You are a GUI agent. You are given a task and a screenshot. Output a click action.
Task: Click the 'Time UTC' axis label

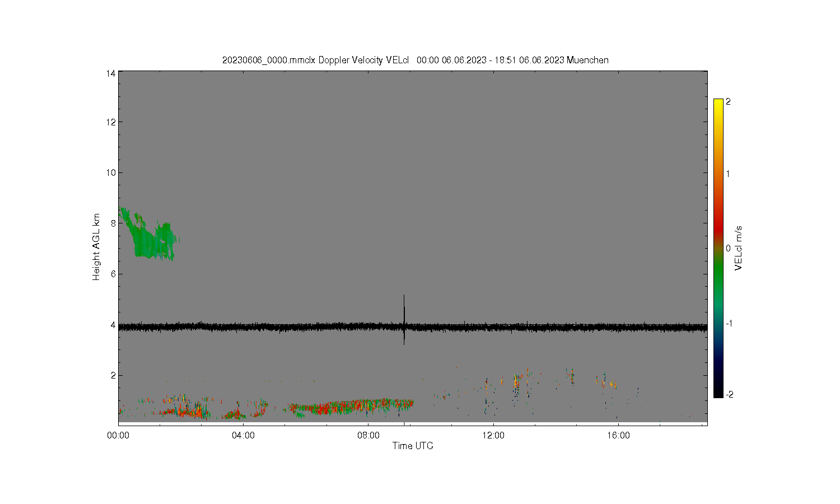point(413,446)
